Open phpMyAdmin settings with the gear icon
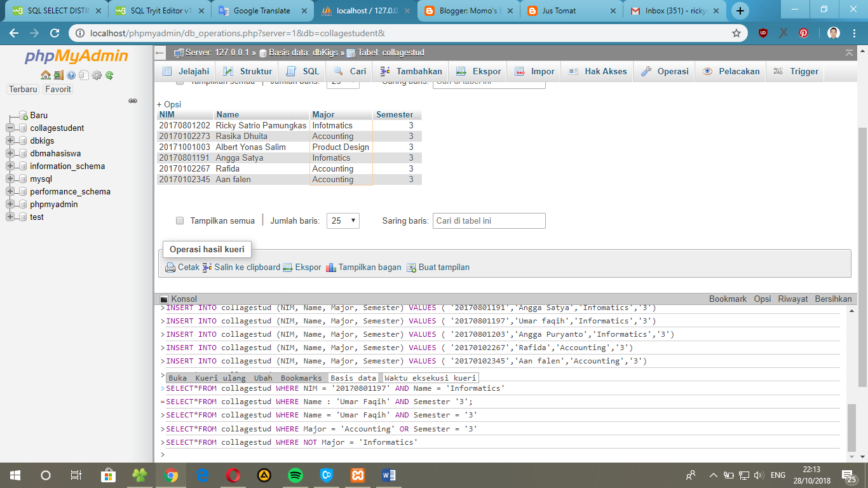 point(97,75)
